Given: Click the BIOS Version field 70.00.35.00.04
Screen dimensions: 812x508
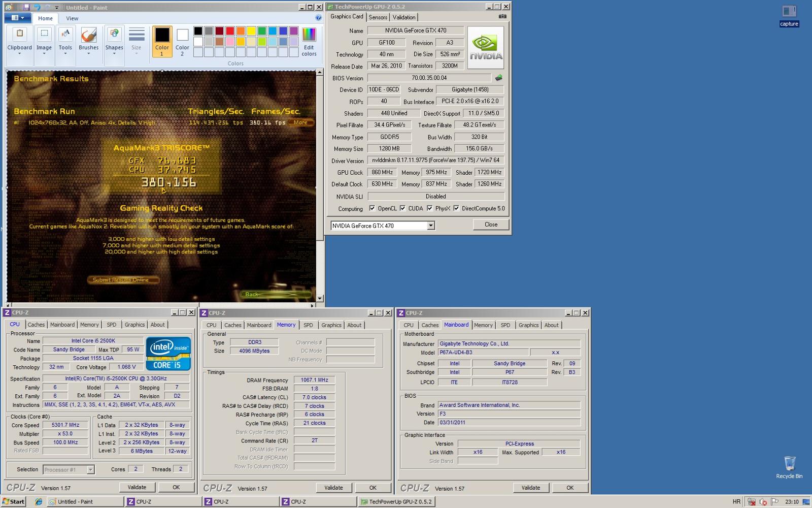Looking at the screenshot, I should [x=429, y=78].
